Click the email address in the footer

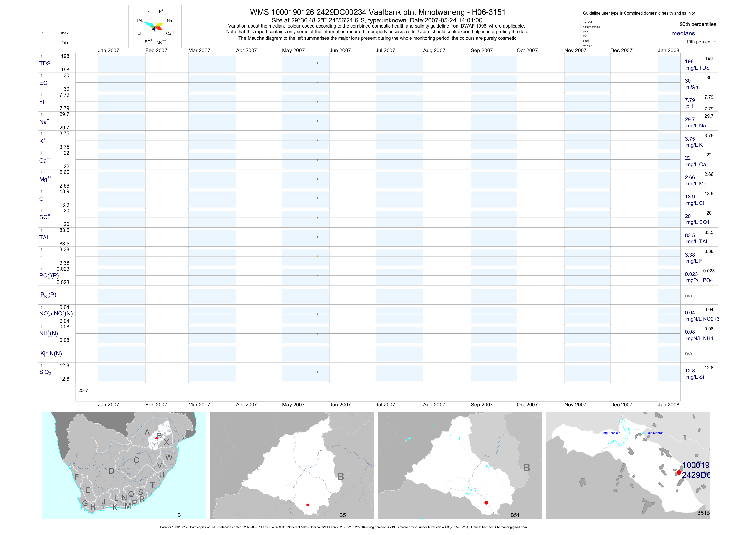[504, 527]
